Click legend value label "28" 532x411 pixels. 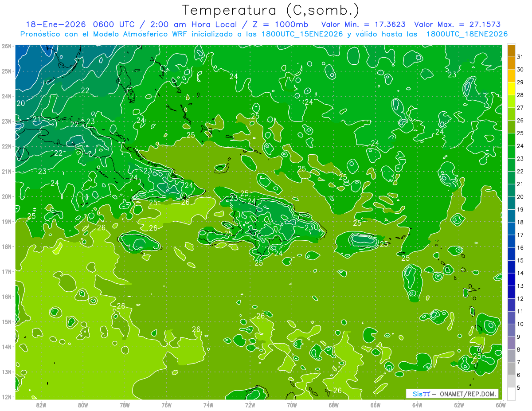(x=520, y=95)
